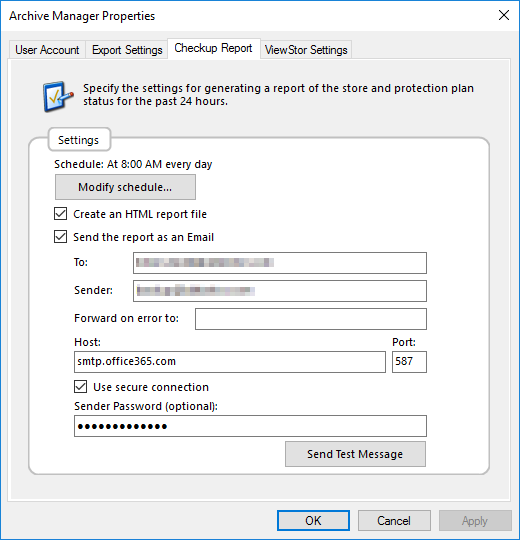Click the Port field showing 587
Viewport: 520px width, 540px height.
(409, 362)
